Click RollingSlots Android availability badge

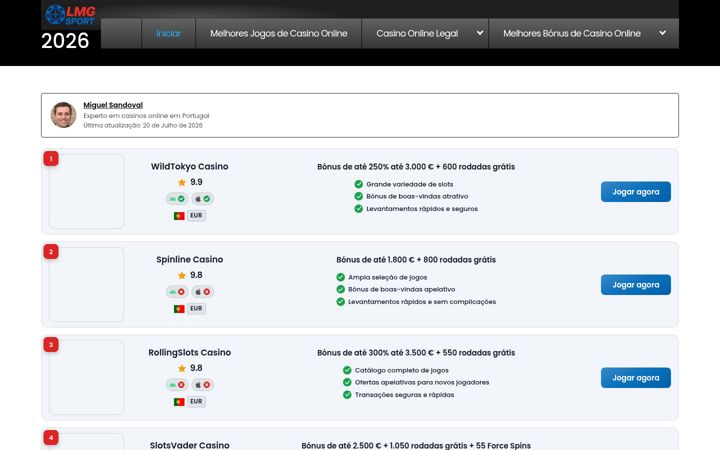pyautogui.click(x=177, y=385)
